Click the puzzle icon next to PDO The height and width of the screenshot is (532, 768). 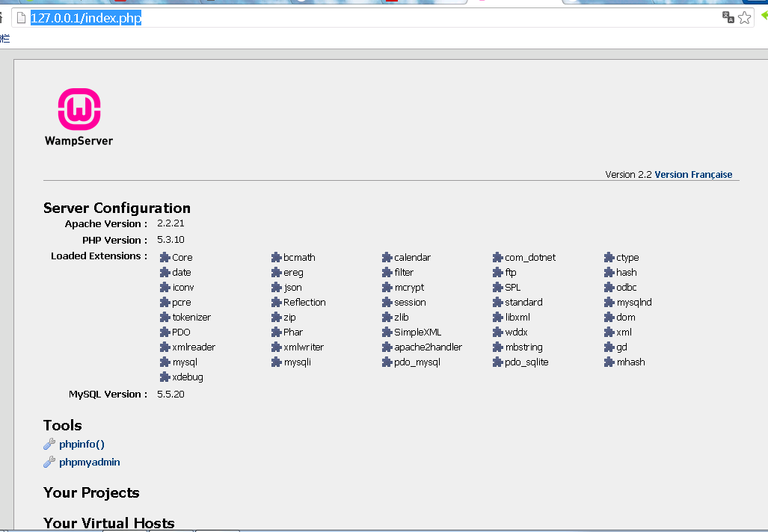click(165, 332)
